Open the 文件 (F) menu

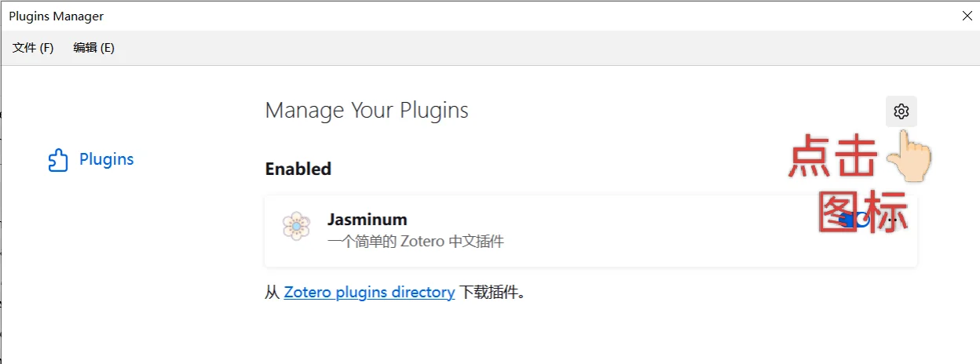[x=33, y=48]
